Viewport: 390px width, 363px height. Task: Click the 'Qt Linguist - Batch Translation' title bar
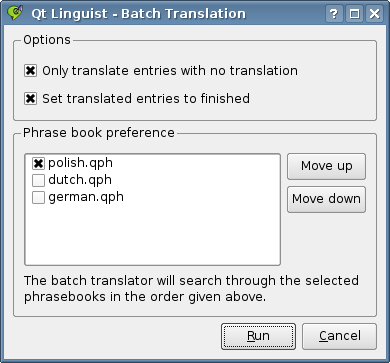click(139, 14)
